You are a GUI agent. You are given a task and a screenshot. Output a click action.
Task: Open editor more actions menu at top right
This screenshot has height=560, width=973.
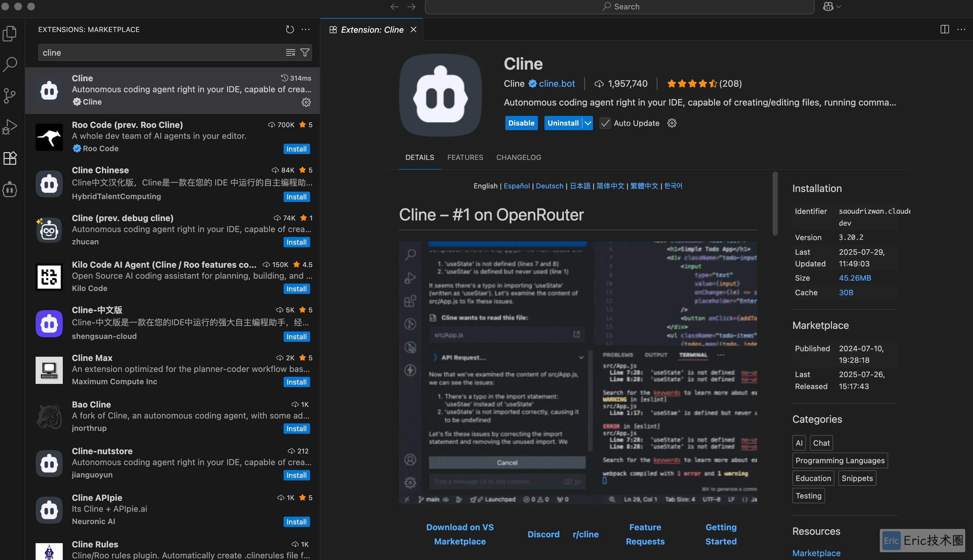click(x=961, y=29)
